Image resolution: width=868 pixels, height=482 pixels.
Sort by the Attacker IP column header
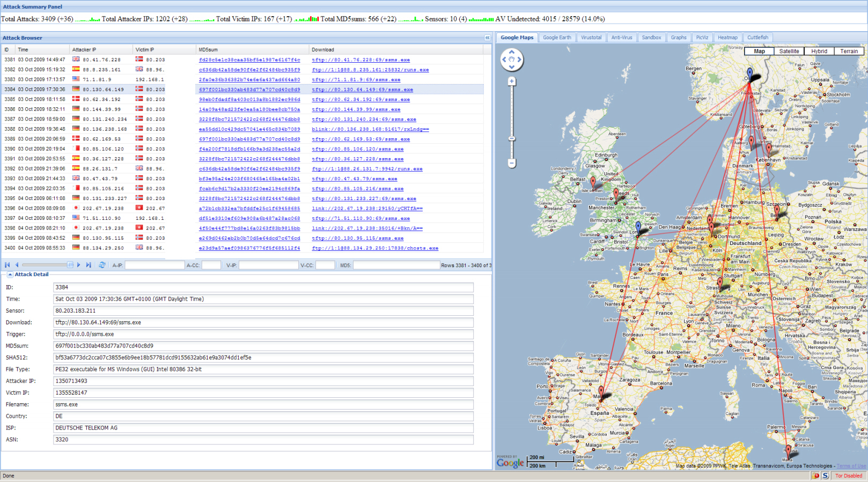101,49
